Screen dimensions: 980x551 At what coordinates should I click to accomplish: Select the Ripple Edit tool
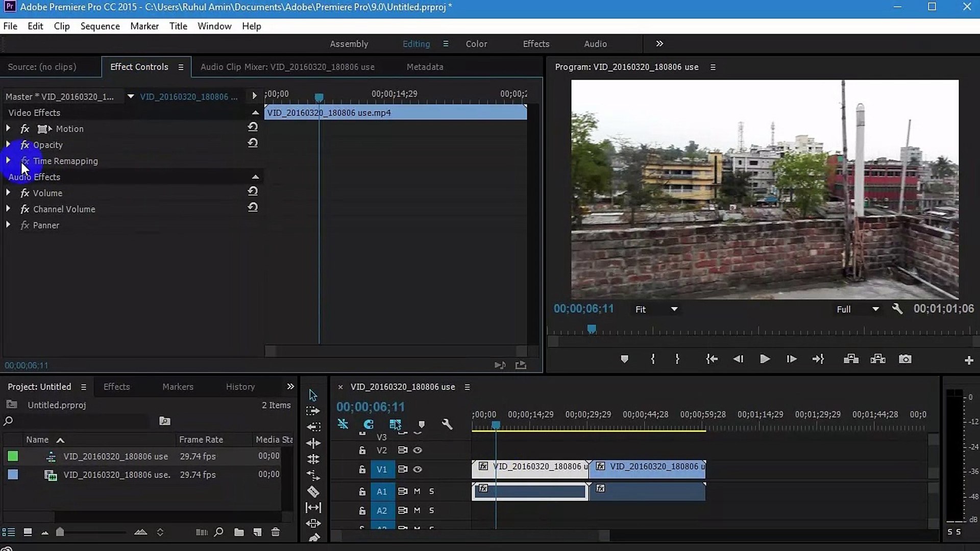click(x=313, y=443)
